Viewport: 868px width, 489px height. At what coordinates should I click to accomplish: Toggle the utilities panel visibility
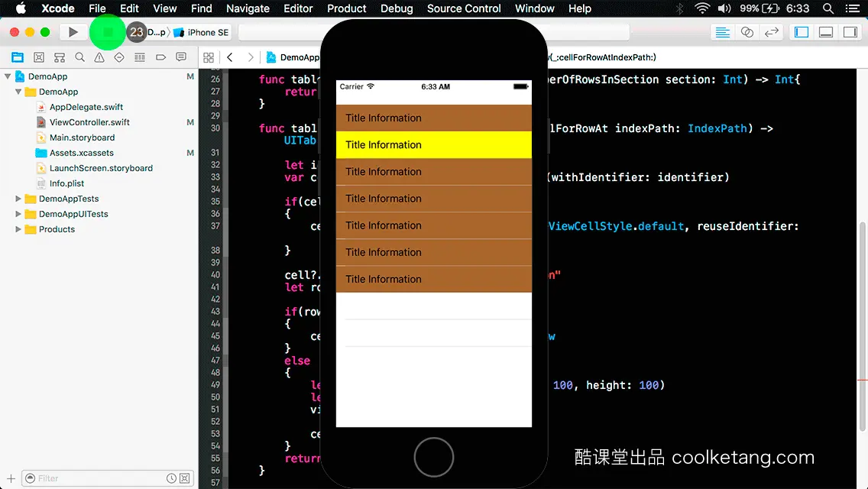pyautogui.click(x=850, y=32)
